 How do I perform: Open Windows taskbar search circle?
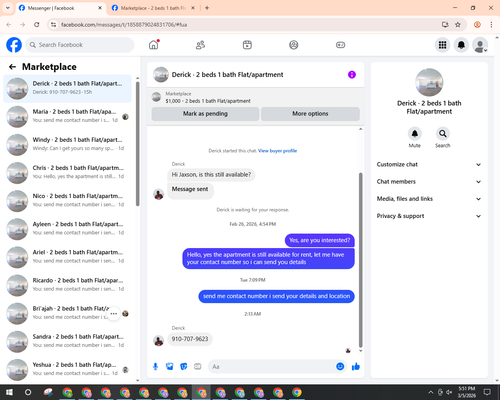pos(28,392)
